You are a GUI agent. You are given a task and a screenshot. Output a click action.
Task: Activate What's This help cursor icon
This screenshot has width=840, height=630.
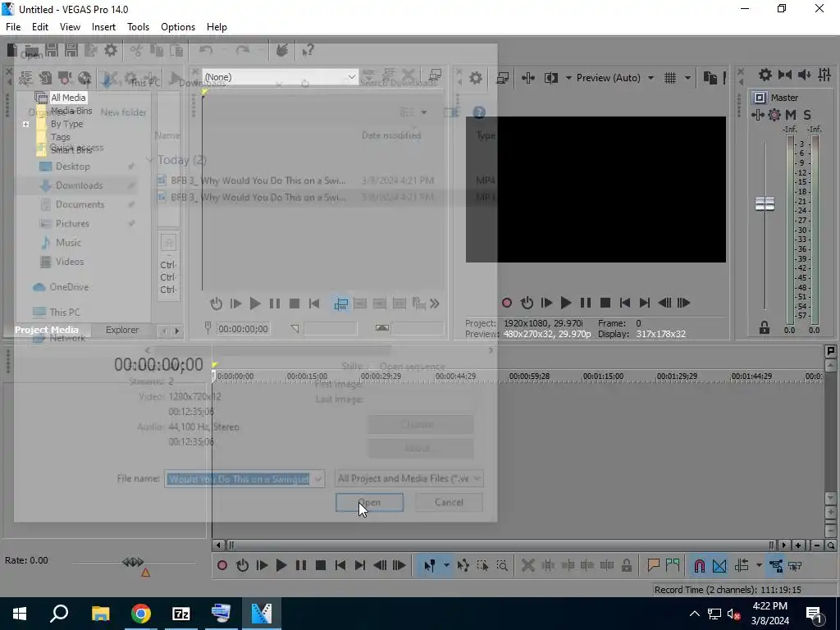point(308,50)
